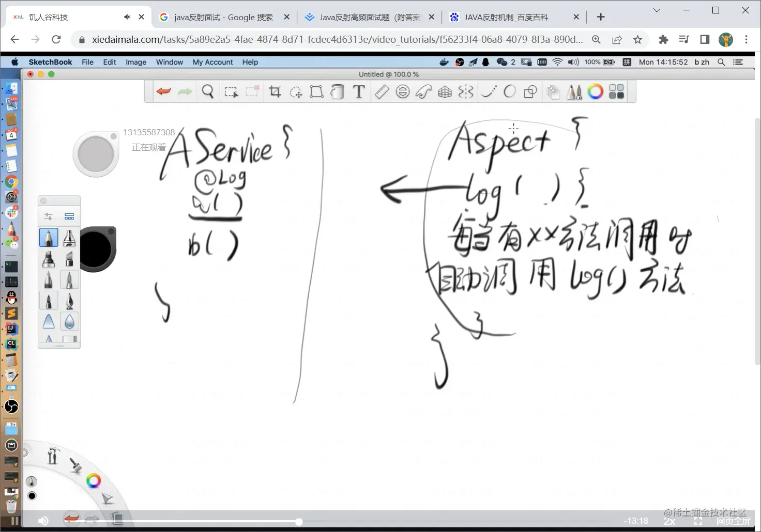The width and height of the screenshot is (761, 532).
Task: Toggle the symmetry tool in toolbar
Action: pos(466,92)
